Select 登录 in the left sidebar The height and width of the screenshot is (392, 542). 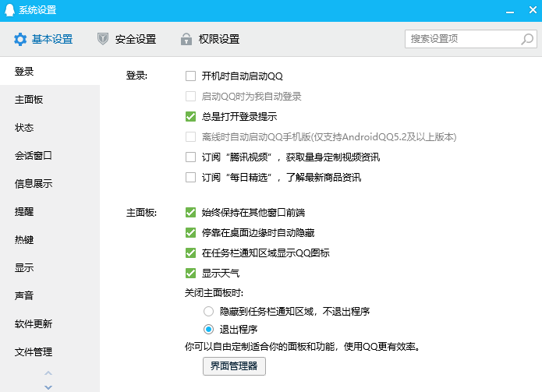pyautogui.click(x=50, y=71)
